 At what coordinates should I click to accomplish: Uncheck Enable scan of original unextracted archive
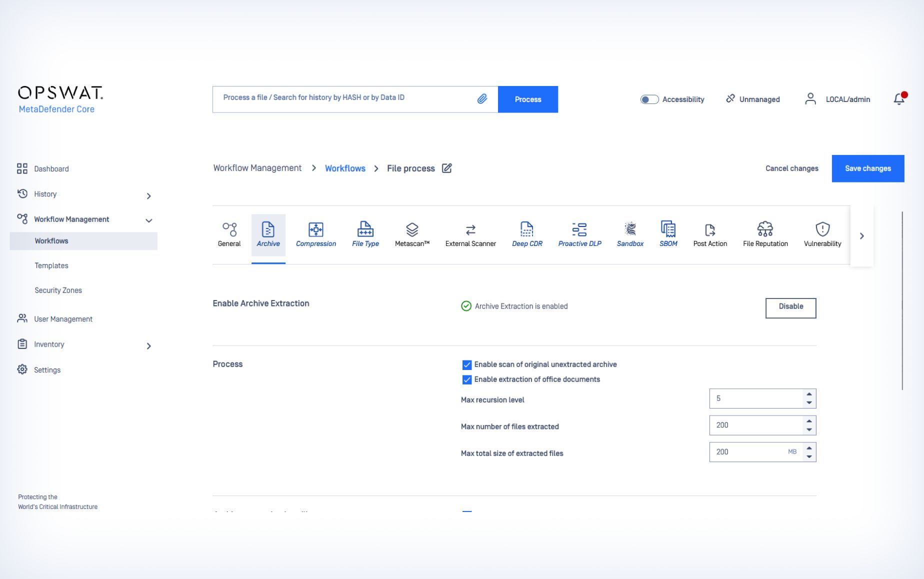click(467, 365)
